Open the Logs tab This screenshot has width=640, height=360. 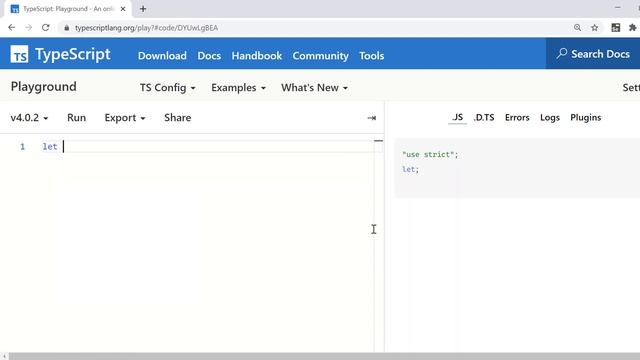click(x=550, y=118)
